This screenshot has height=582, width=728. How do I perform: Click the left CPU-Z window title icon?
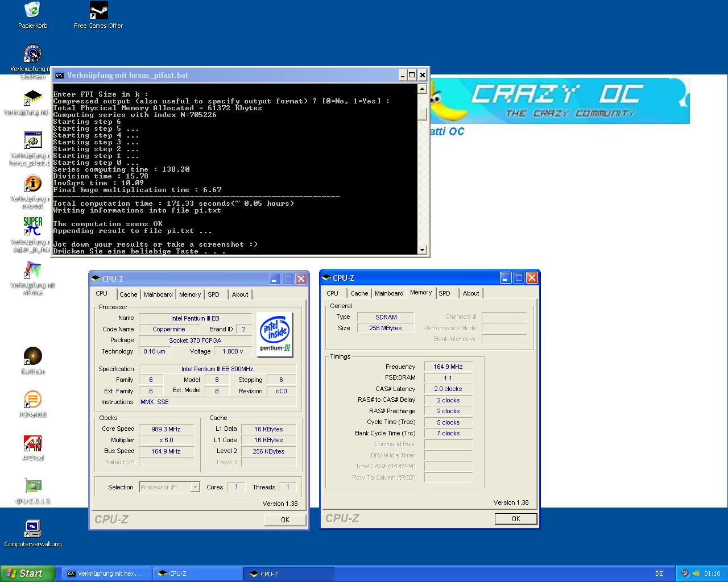[96, 278]
